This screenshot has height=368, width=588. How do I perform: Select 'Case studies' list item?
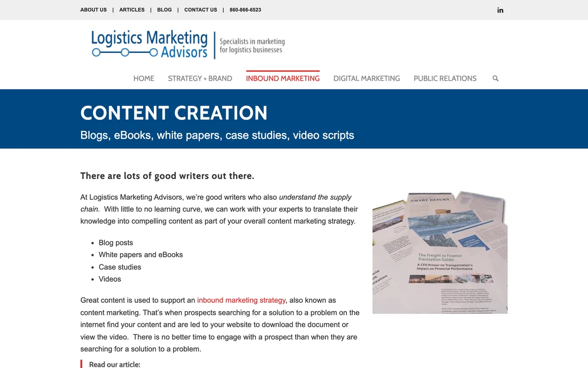pyautogui.click(x=120, y=267)
